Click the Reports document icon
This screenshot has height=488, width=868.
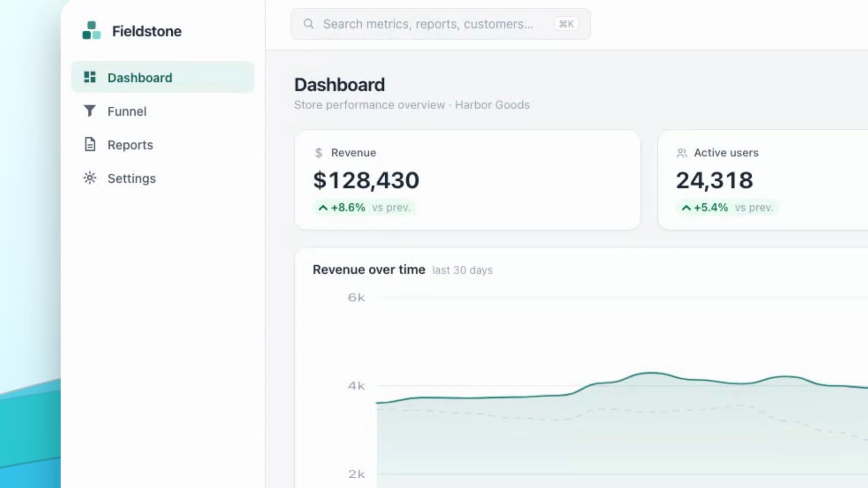coord(90,144)
